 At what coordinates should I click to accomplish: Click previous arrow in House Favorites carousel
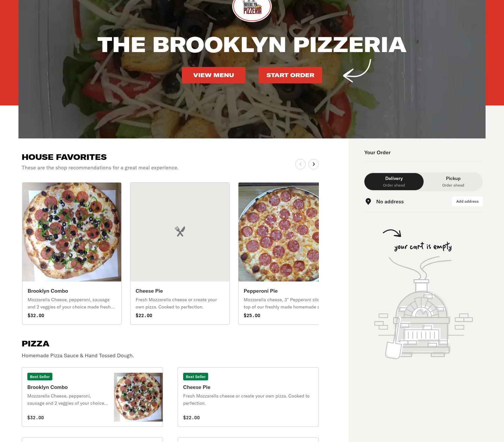coord(300,164)
